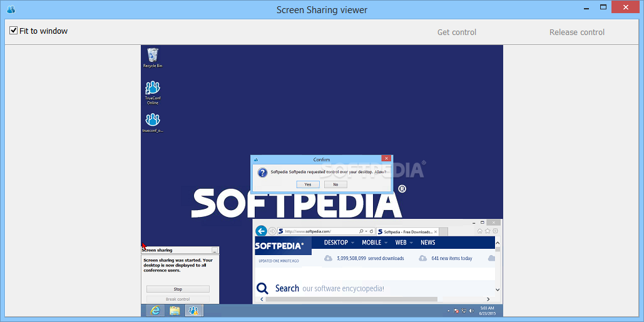Click the horizontal scrollbar right arrow
The height and width of the screenshot is (322, 644).
point(488,299)
